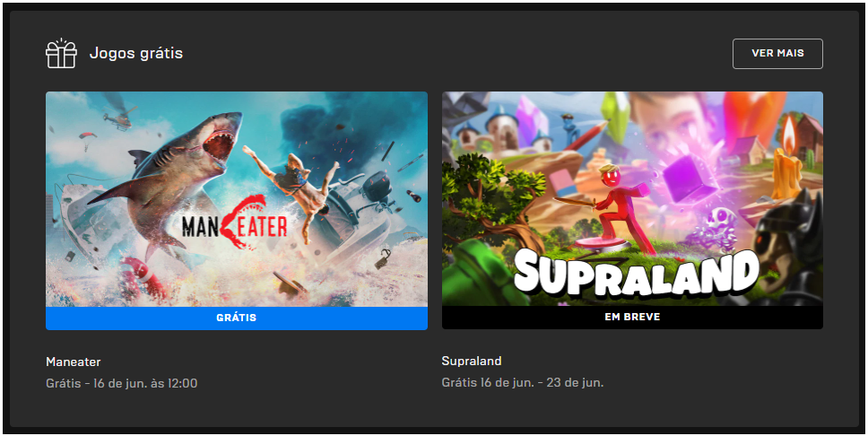Select the Jogos grátis heading

(136, 53)
